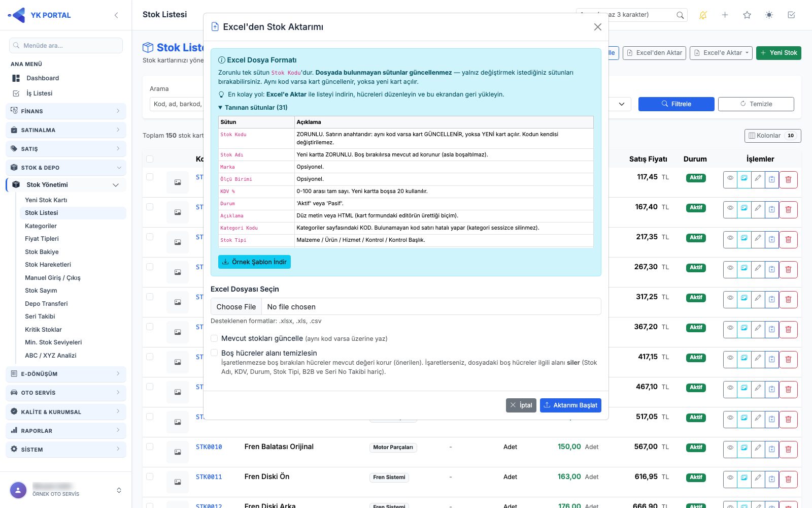The height and width of the screenshot is (508, 812).
Task: Click Örnek Şablon İndir button
Action: point(254,262)
